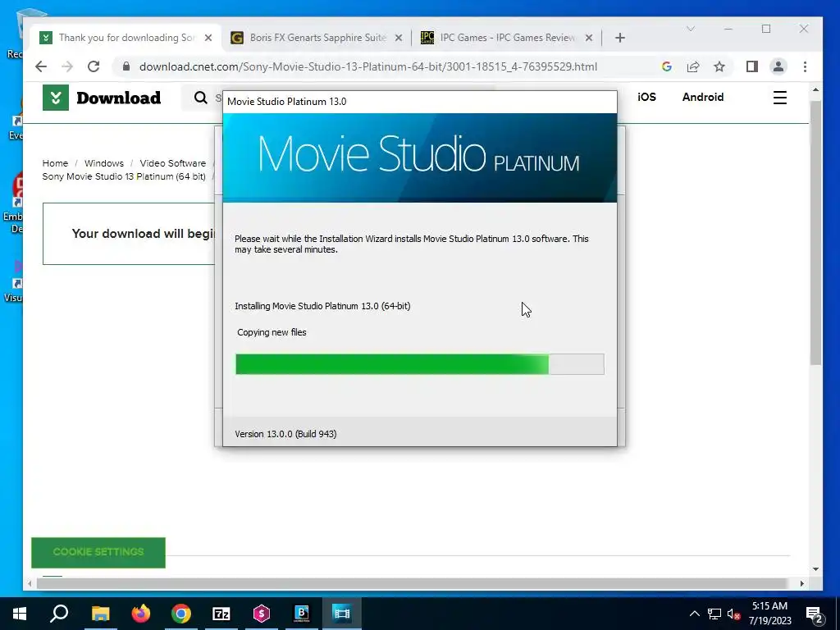Click the Chrome address bar URL
The width and height of the screenshot is (840, 630).
(x=368, y=66)
